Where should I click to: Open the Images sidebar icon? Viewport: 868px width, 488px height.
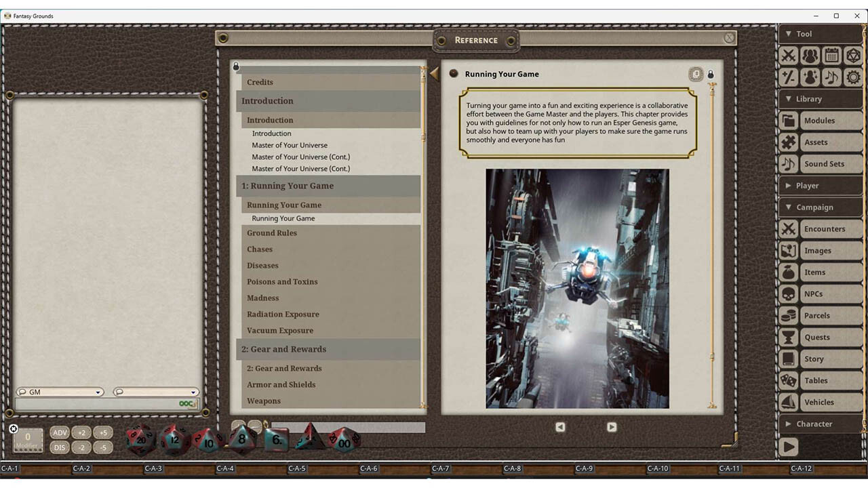pyautogui.click(x=788, y=250)
